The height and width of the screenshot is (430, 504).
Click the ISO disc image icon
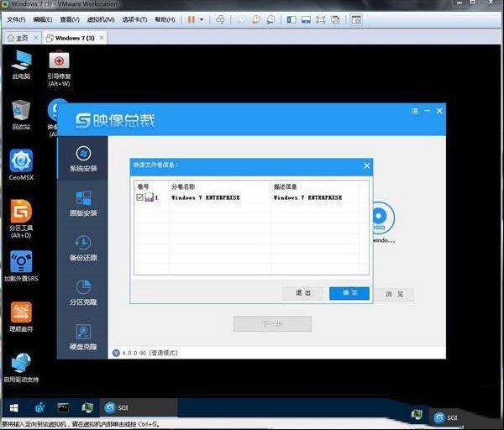[382, 218]
